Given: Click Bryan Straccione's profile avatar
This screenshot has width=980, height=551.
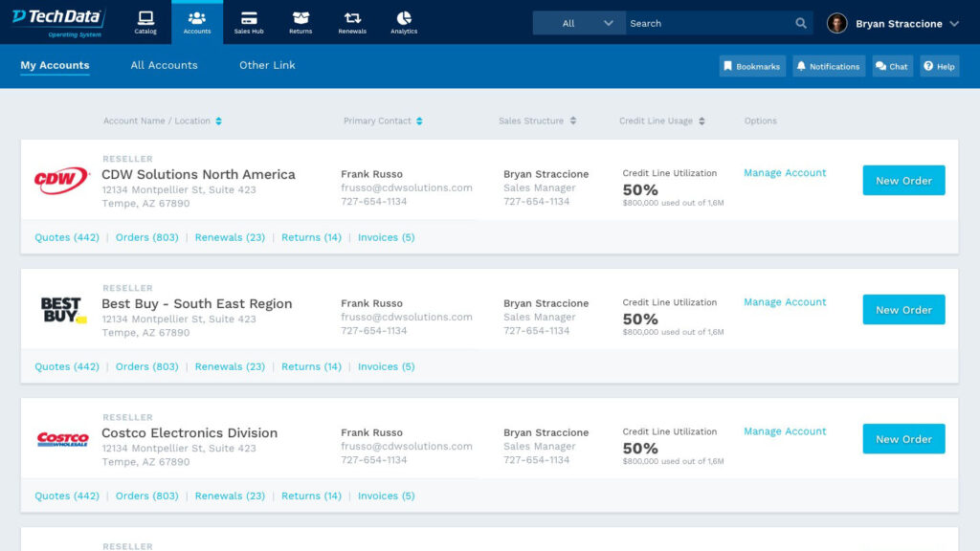Looking at the screenshot, I should [836, 23].
